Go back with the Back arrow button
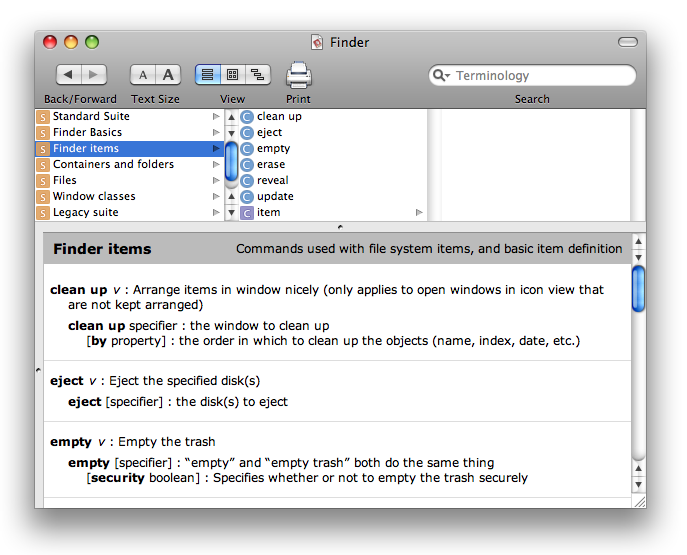The height and width of the screenshot is (555, 687). pos(68,74)
